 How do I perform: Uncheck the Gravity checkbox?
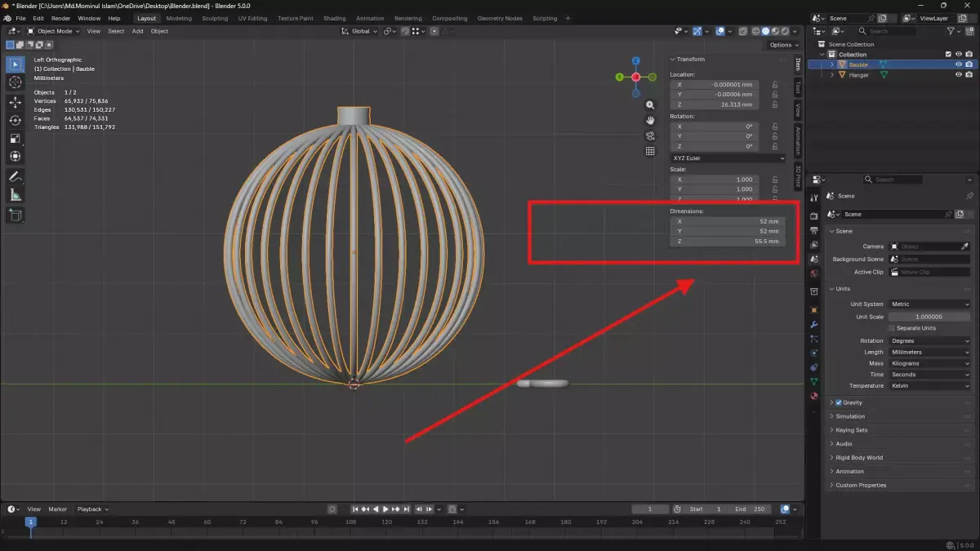[x=839, y=402]
